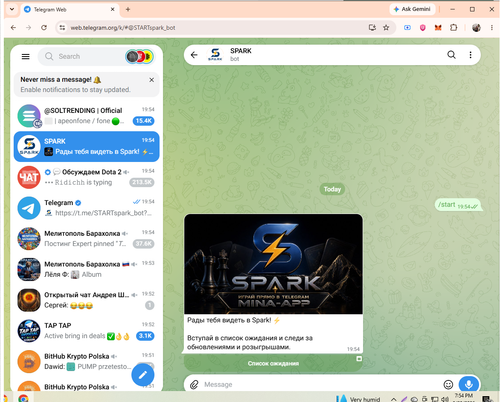Viewport: 500px width, 402px height.
Task: Click the Today date badge
Action: coord(332,189)
